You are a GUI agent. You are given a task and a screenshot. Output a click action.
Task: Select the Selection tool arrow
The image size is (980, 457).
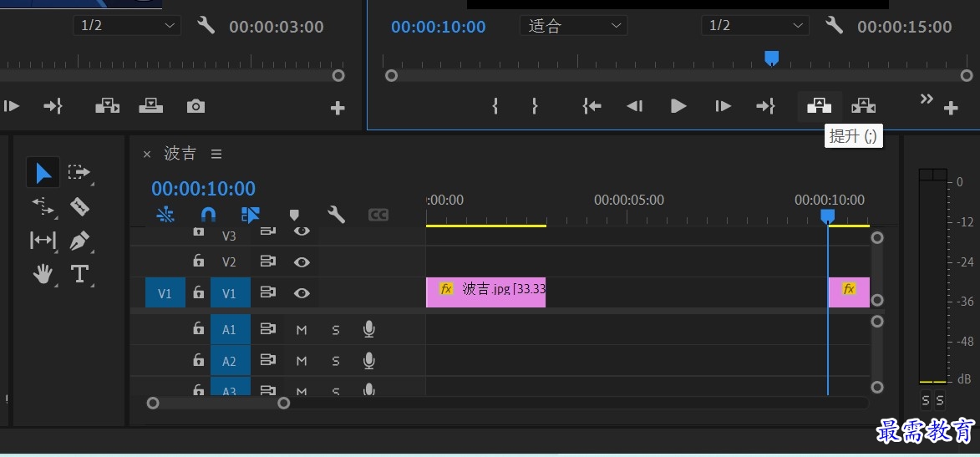coord(43,173)
